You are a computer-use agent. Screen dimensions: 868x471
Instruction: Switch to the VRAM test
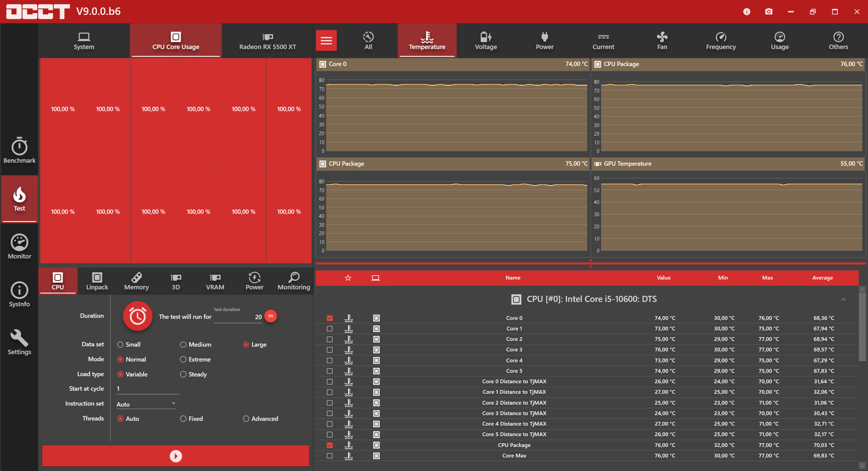(215, 281)
